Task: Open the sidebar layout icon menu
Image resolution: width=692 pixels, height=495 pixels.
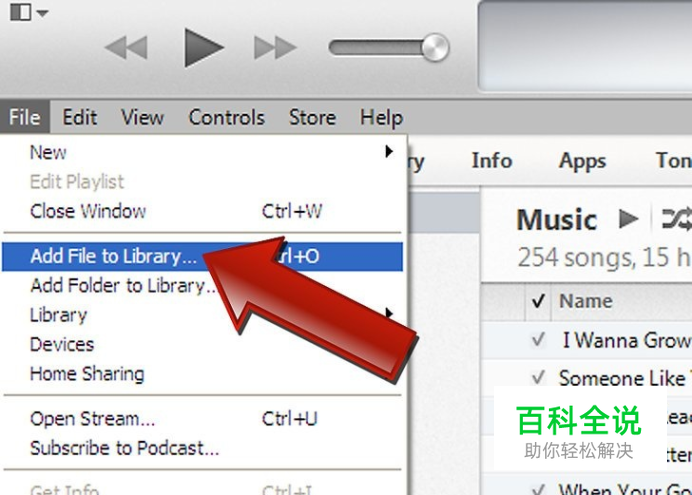Action: tap(21, 12)
